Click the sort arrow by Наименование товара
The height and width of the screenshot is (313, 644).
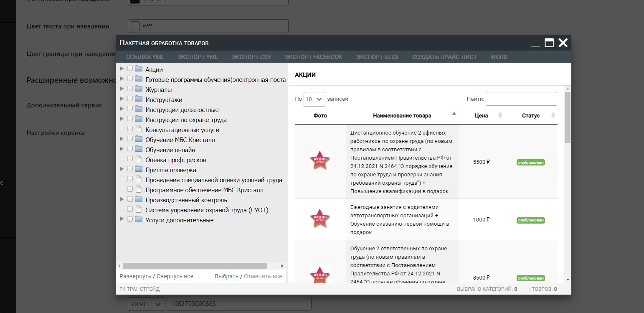pyautogui.click(x=454, y=114)
